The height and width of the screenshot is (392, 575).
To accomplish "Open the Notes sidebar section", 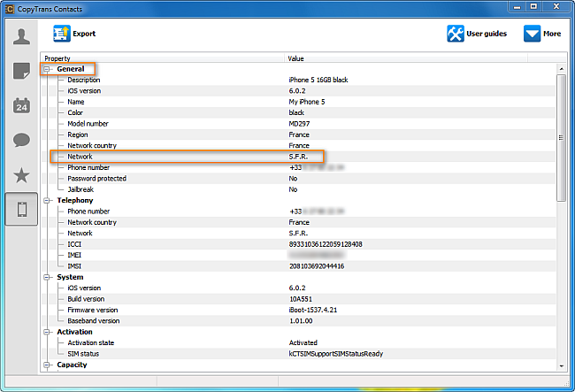I will pos(21,71).
